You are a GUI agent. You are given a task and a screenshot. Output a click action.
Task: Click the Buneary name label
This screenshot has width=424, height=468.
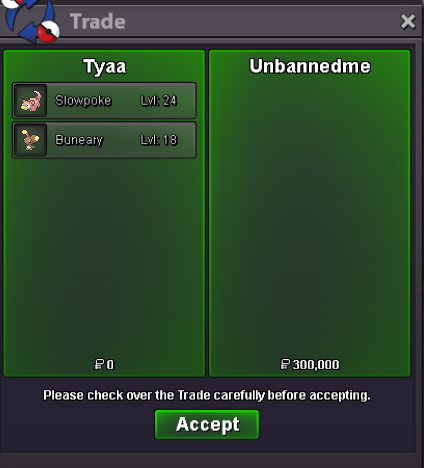click(x=79, y=140)
